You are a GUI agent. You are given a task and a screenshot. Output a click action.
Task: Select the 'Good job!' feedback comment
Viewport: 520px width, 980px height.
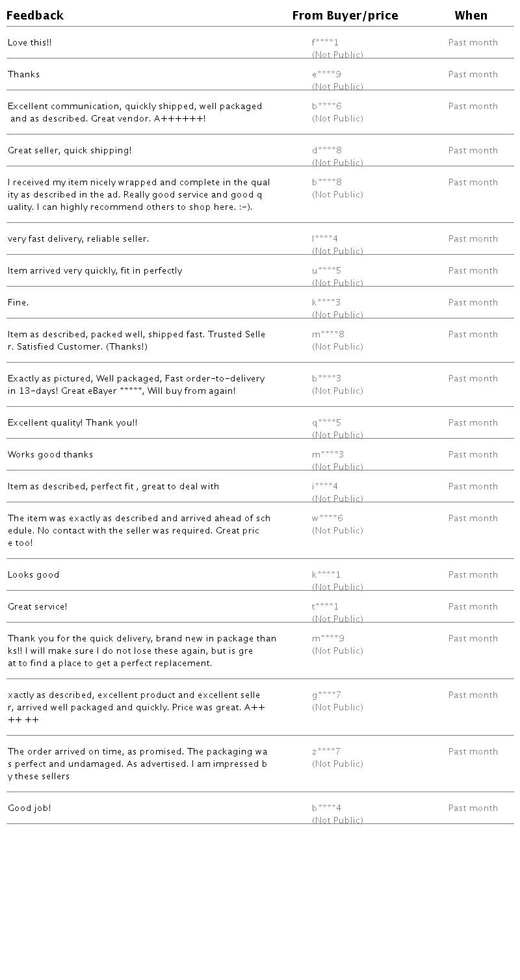click(x=29, y=808)
